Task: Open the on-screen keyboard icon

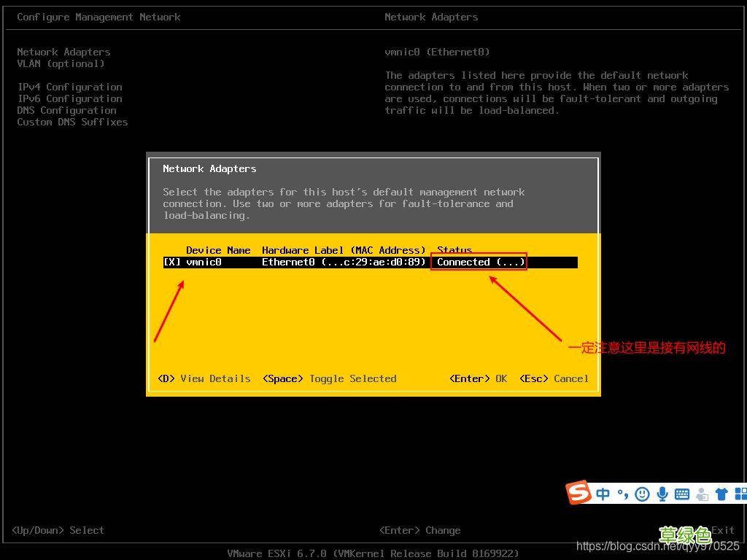Action: 682,494
